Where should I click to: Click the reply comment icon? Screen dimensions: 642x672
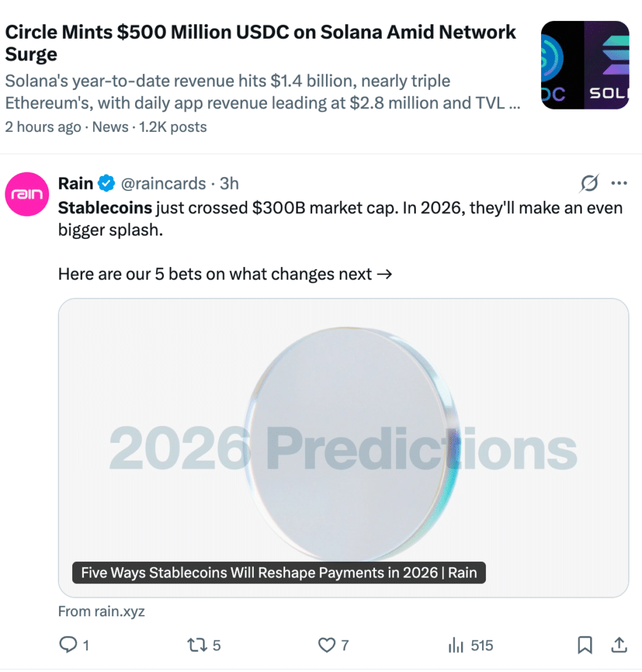click(x=69, y=645)
